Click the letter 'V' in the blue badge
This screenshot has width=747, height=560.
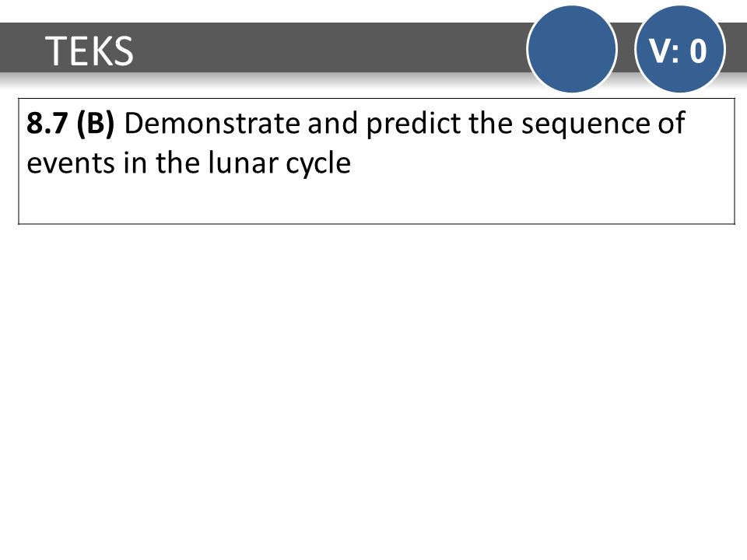(658, 51)
